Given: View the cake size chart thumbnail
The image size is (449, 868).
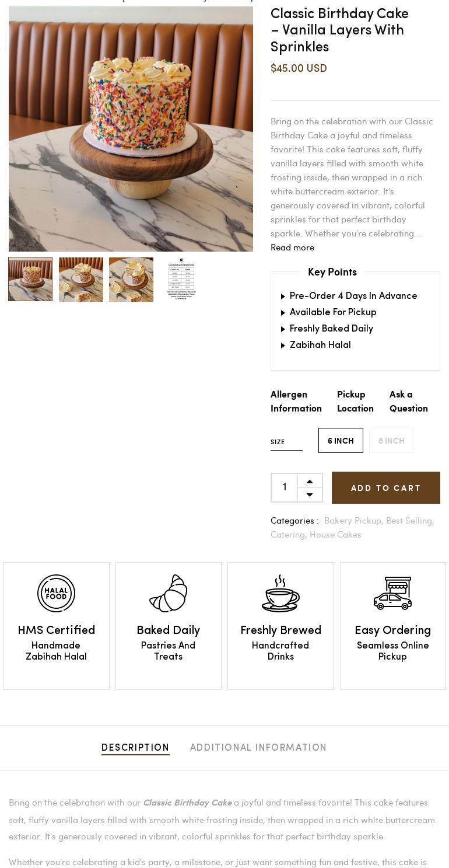Looking at the screenshot, I should 181,280.
